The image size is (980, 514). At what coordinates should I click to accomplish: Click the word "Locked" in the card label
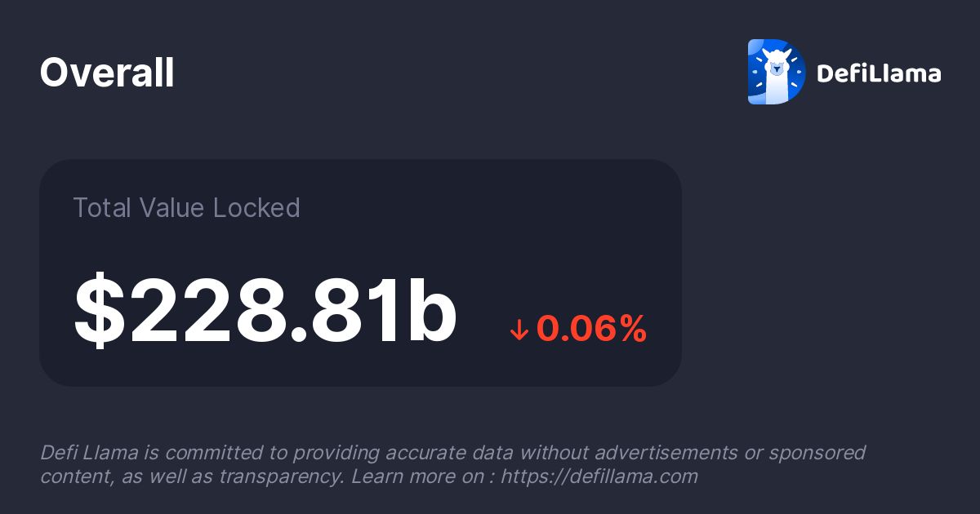pos(256,208)
